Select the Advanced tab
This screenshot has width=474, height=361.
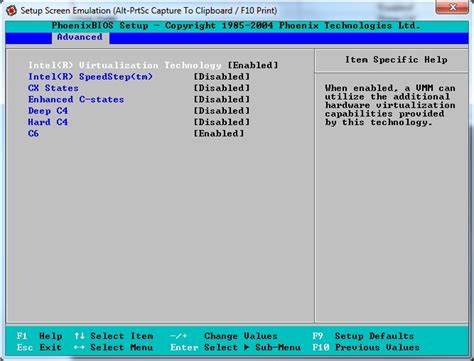[80, 37]
